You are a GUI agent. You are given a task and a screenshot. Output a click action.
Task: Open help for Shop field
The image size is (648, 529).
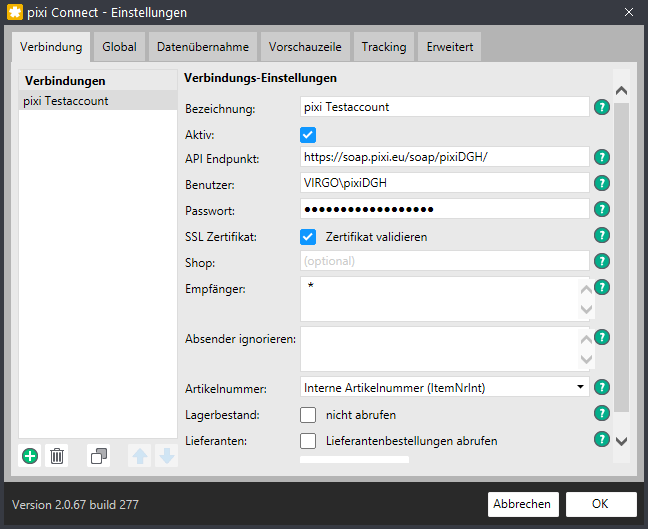[602, 262]
